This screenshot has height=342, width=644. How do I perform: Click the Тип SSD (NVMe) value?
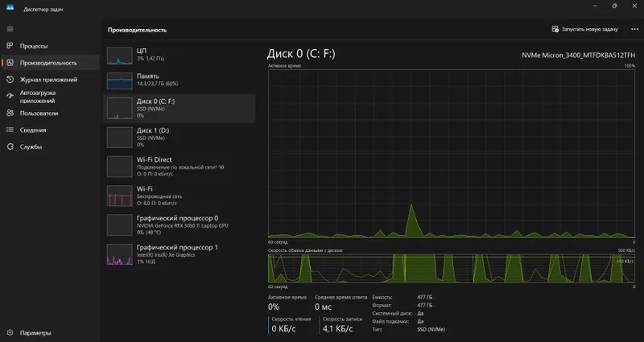click(431, 329)
